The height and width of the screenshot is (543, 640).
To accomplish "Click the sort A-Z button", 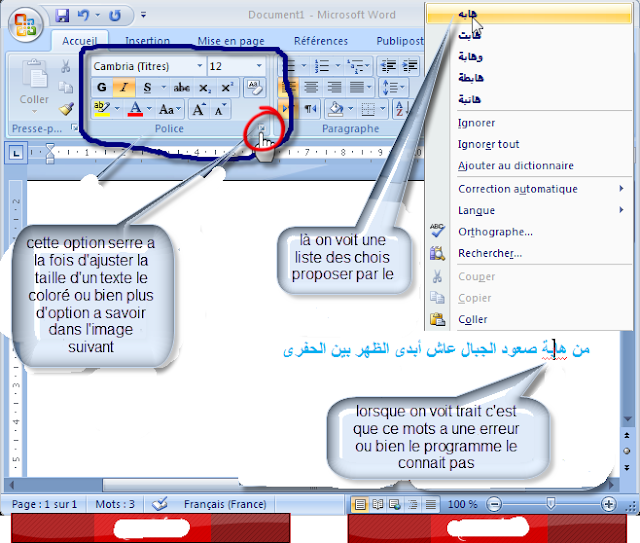I will point(400,109).
